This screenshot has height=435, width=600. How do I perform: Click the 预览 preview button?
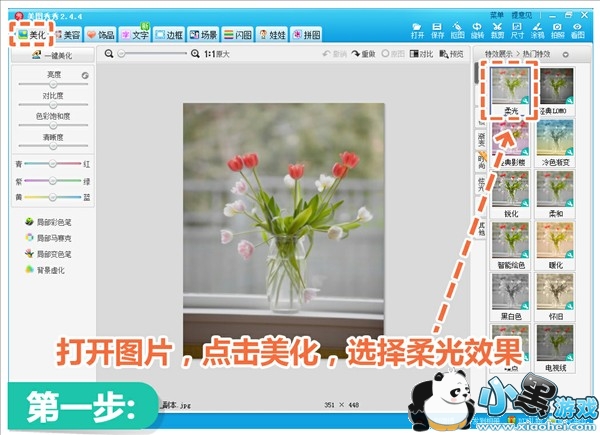tap(451, 54)
